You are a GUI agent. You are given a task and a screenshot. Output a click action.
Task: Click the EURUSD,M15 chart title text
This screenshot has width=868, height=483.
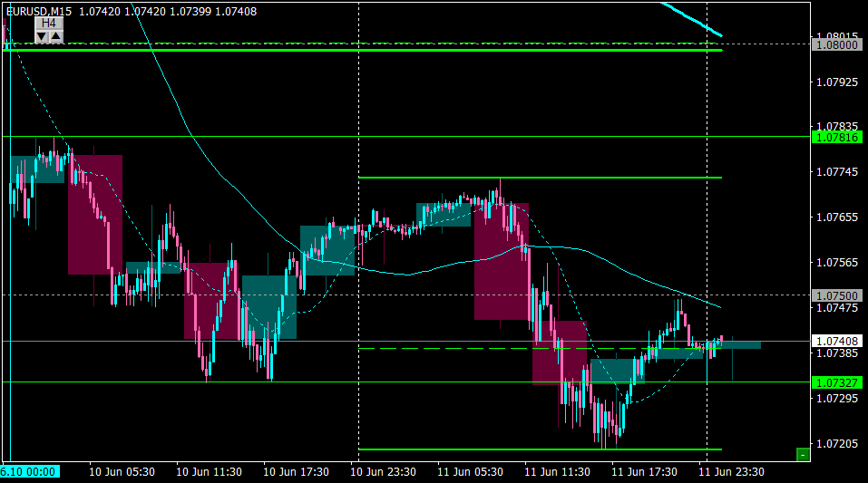39,12
